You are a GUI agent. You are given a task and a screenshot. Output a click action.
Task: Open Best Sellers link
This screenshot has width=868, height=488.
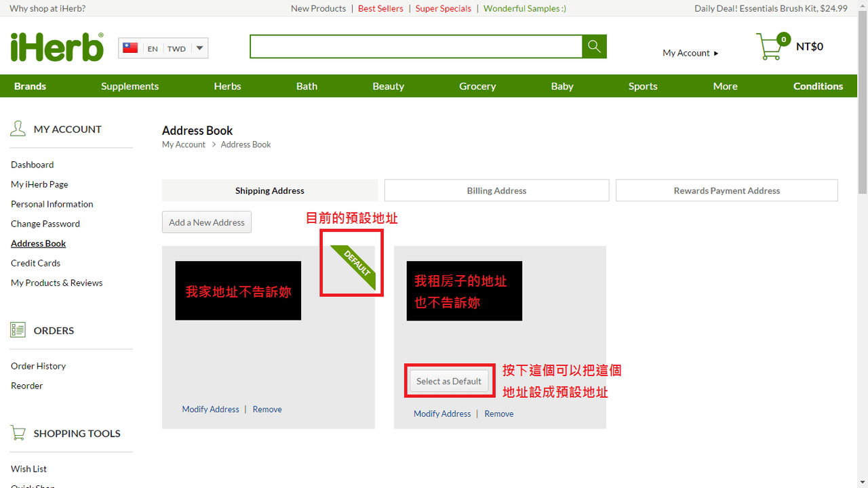(380, 8)
